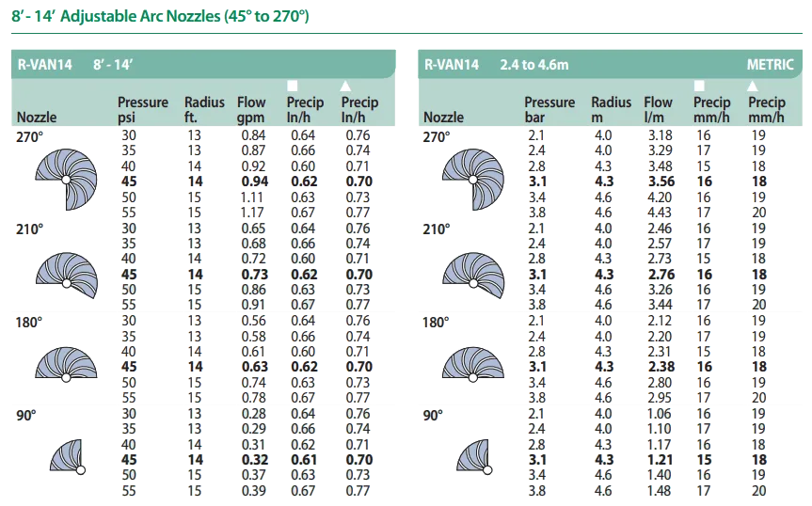This screenshot has height=506, width=812.
Task: Click the flow value 0.86
Action: point(253,290)
